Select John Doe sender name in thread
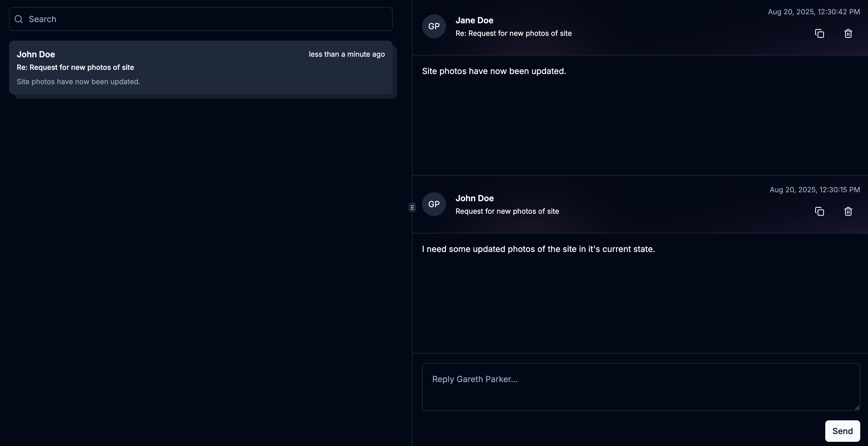868x446 pixels. (475, 198)
